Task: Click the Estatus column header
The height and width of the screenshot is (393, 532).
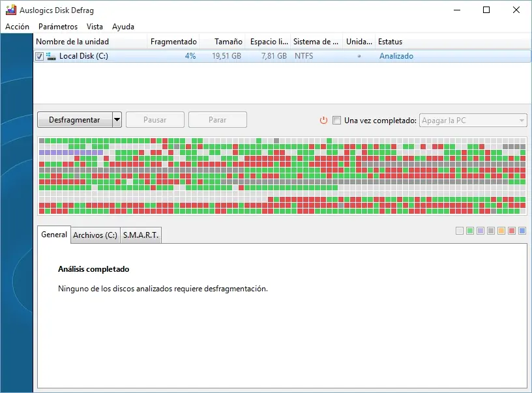Action: (390, 42)
